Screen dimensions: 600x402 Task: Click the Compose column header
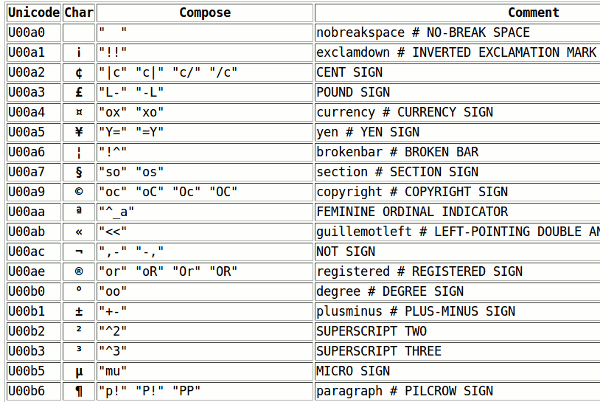tap(205, 13)
